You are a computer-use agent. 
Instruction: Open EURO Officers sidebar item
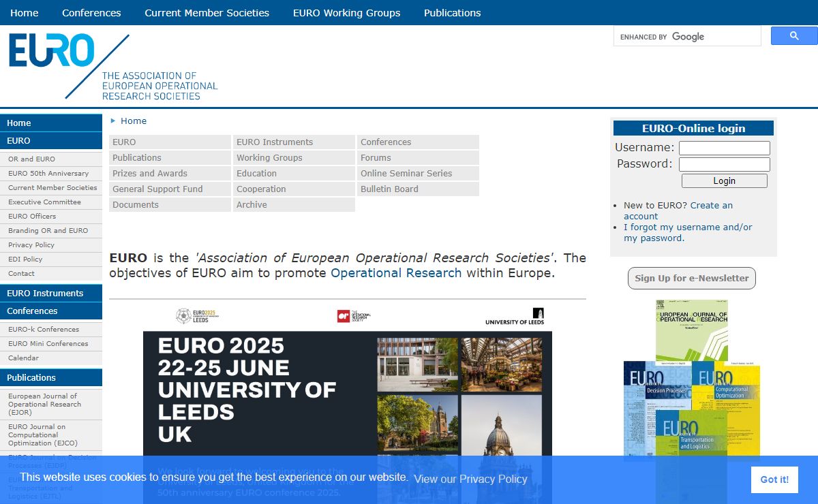(51, 216)
